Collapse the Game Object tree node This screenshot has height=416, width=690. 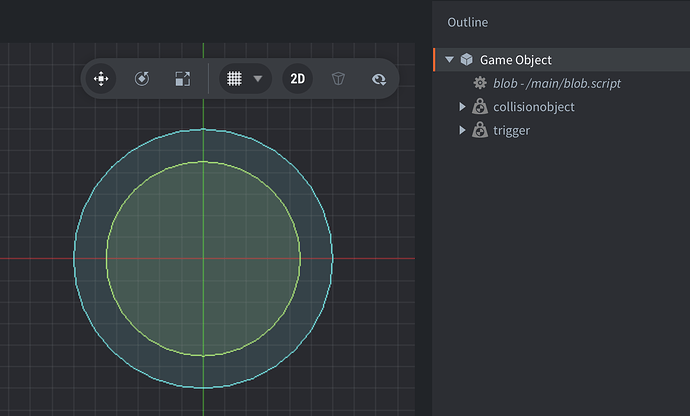coord(450,60)
